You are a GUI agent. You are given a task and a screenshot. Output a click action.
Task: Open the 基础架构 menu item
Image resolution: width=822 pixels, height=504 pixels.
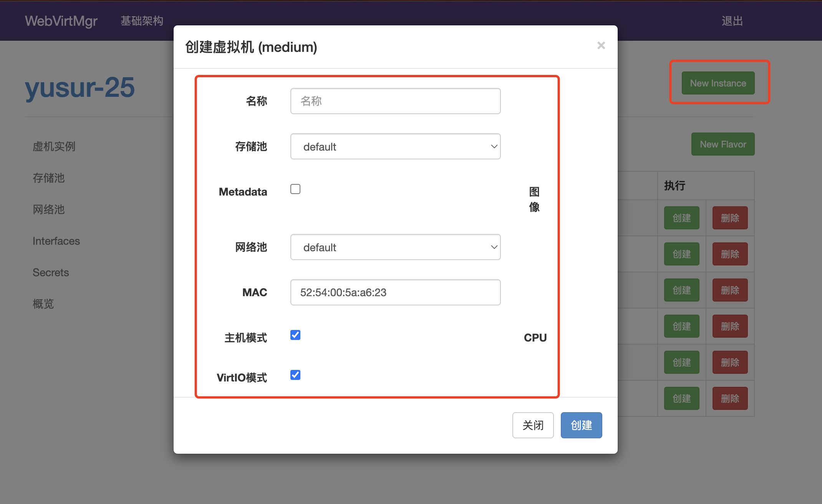142,21
